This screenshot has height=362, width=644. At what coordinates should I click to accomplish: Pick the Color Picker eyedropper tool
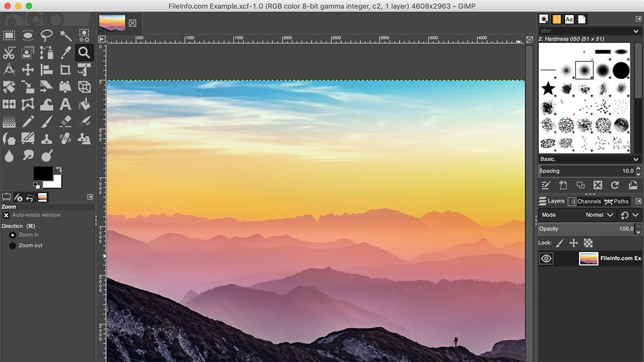coord(65,53)
